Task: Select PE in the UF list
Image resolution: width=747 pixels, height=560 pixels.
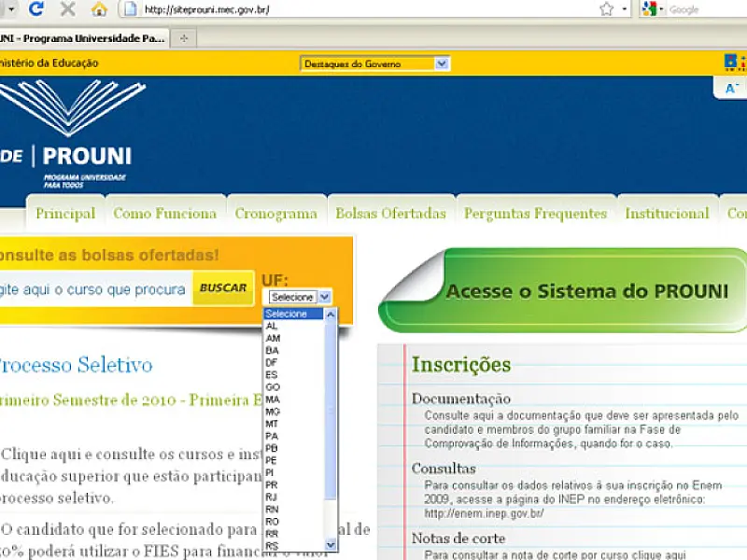Action: 294,460
